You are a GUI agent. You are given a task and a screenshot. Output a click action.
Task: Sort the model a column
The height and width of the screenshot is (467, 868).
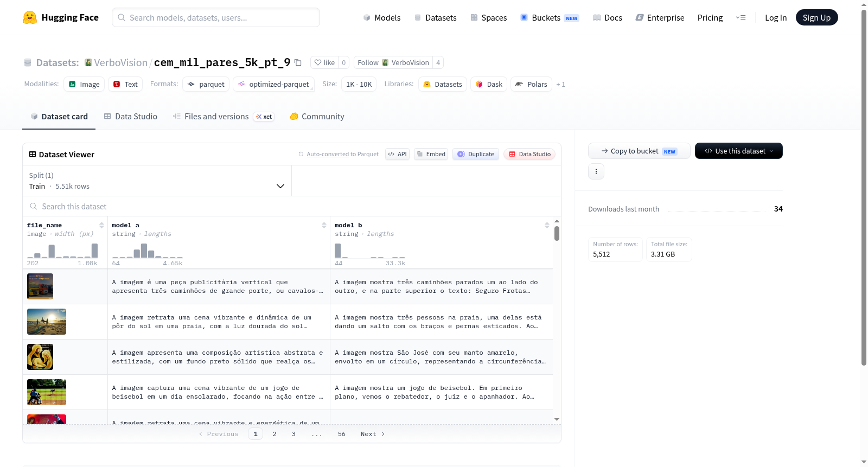pos(324,225)
